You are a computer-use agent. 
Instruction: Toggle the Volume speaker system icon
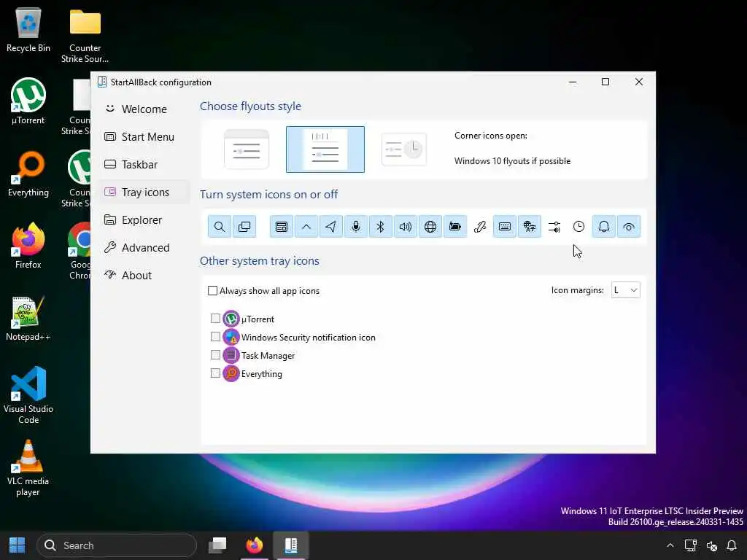406,227
